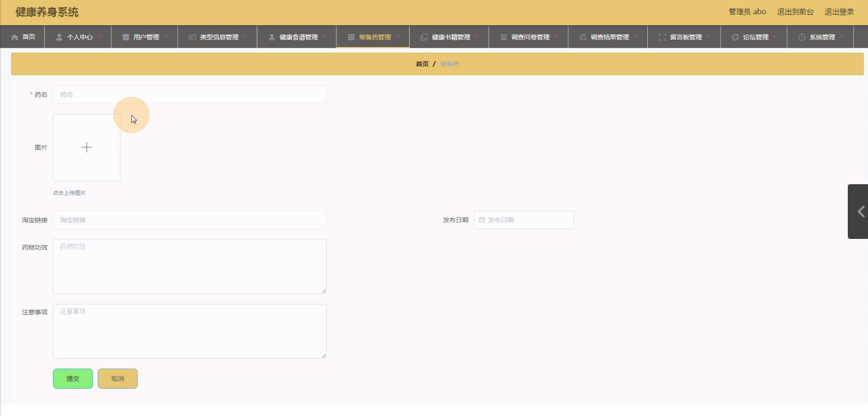Click the person icon beside 个人中心
This screenshot has width=868, height=416.
59,37
